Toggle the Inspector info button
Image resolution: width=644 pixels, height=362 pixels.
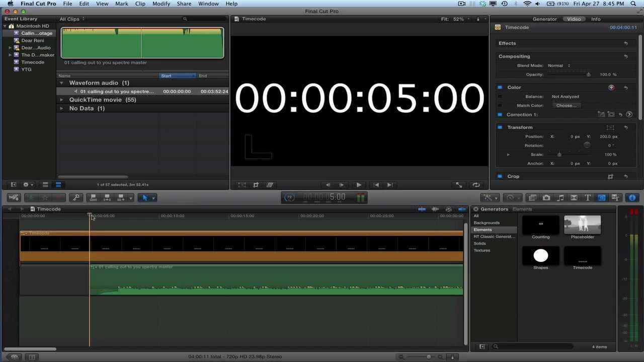(x=632, y=198)
